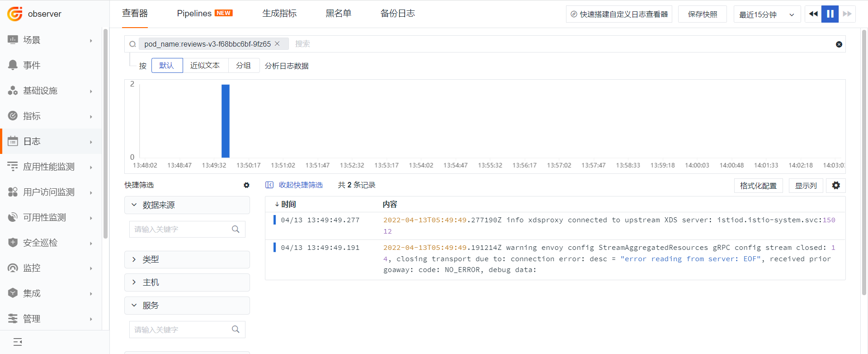Remove the pod_name filter tag
This screenshot has width=868, height=354.
point(277,43)
